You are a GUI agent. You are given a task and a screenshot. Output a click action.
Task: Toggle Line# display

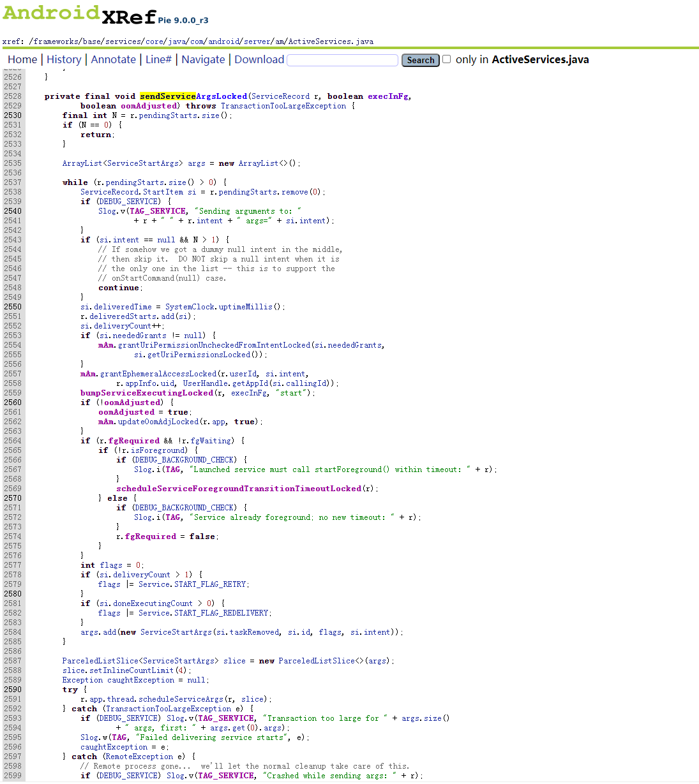[158, 59]
